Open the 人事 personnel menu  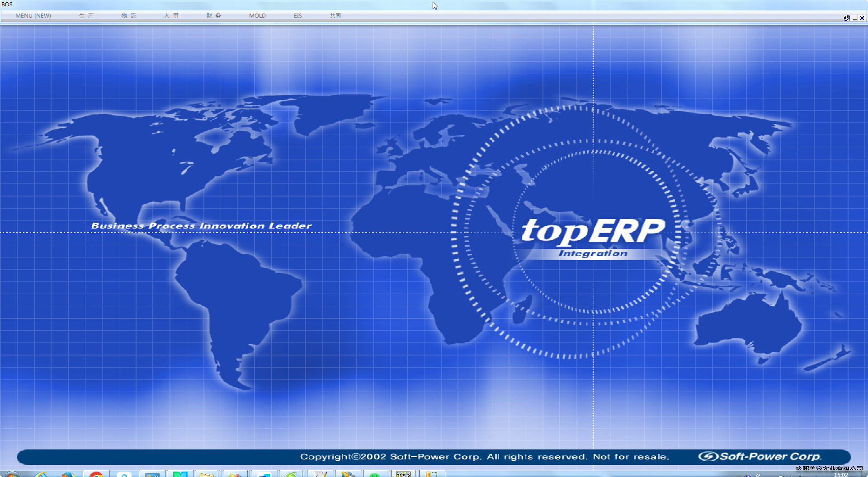(171, 15)
